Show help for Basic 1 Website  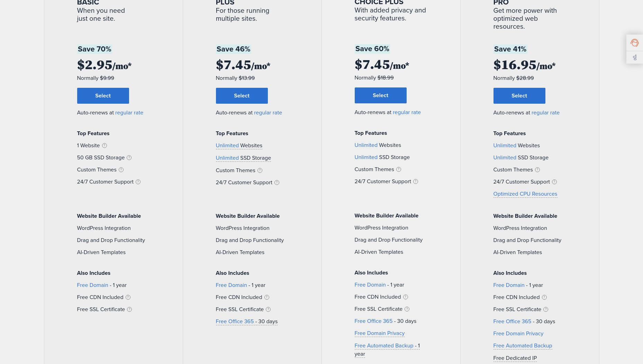coord(105,146)
